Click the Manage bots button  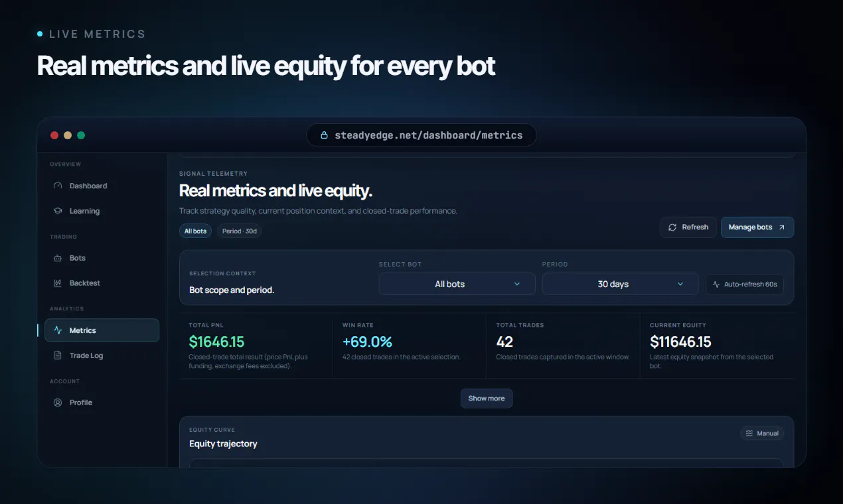tap(757, 227)
